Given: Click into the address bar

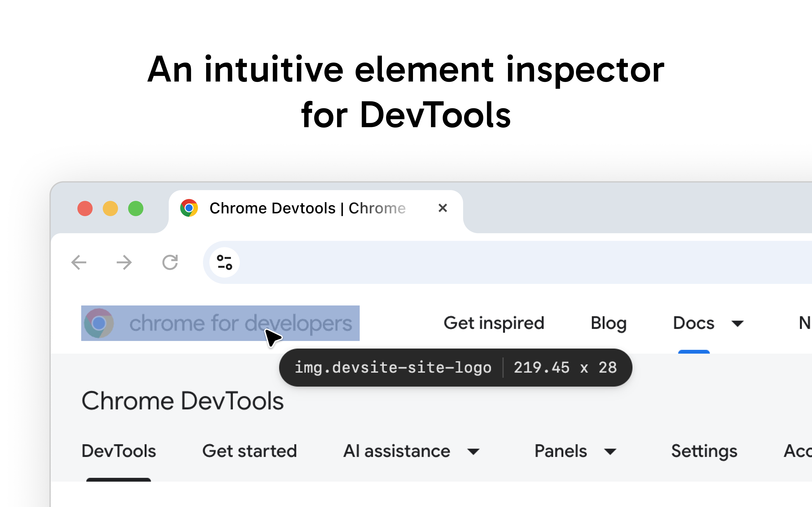Looking at the screenshot, I should pos(503,262).
